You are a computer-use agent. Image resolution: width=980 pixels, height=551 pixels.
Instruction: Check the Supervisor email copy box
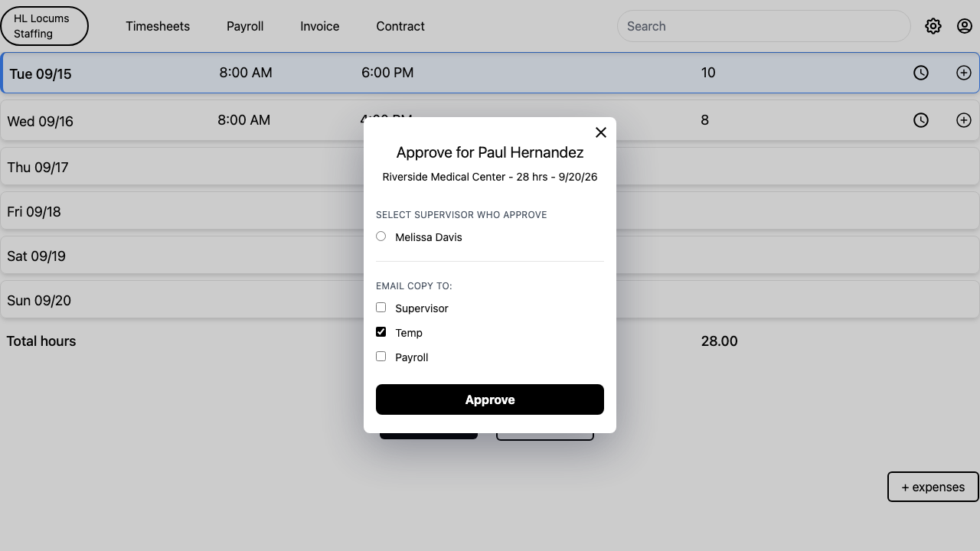(381, 308)
